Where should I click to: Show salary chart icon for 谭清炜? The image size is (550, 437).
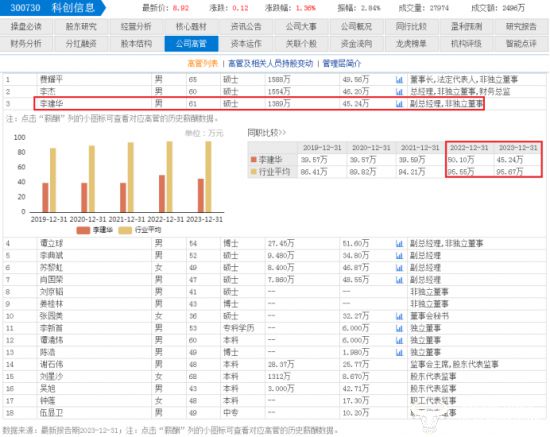(399, 341)
